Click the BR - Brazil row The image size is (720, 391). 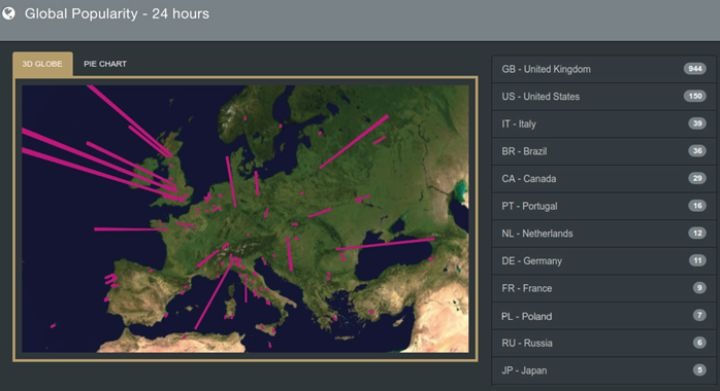point(604,151)
